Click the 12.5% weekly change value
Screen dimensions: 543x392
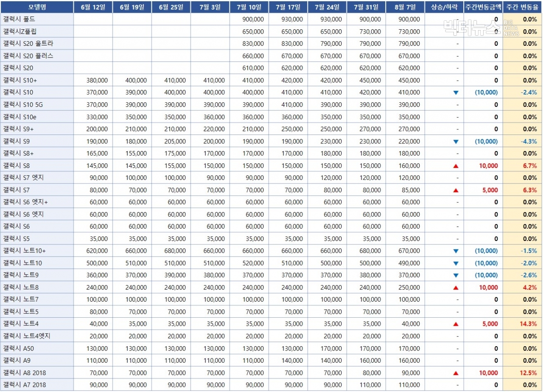point(528,373)
